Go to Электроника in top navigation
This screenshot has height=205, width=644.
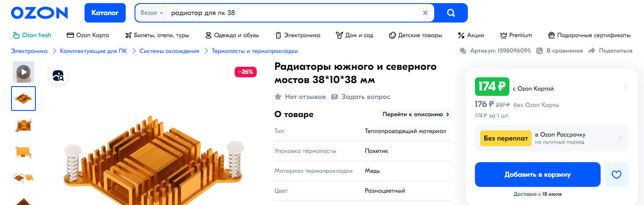[298, 35]
